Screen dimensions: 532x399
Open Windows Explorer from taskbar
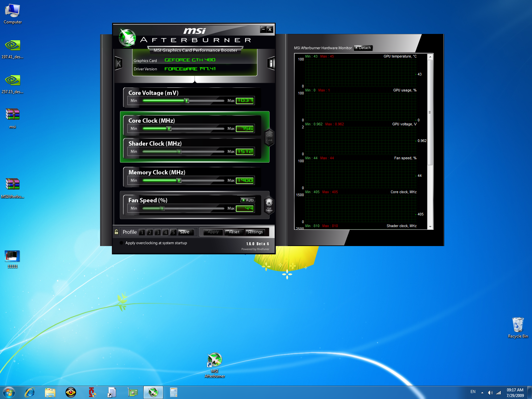click(50, 393)
